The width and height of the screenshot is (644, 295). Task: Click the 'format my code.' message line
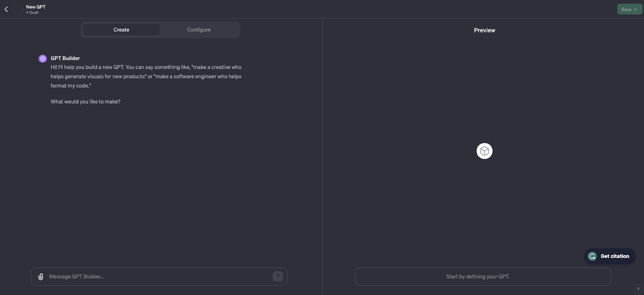71,86
